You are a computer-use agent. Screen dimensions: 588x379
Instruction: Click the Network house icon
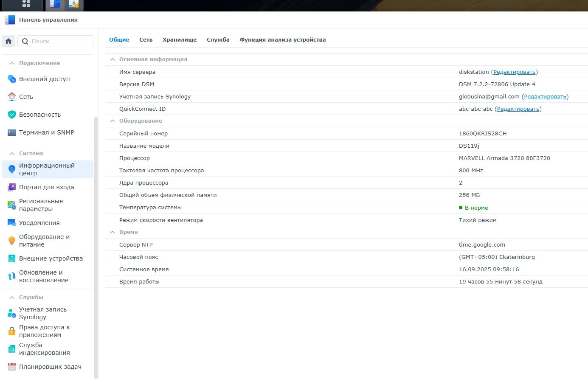point(12,97)
